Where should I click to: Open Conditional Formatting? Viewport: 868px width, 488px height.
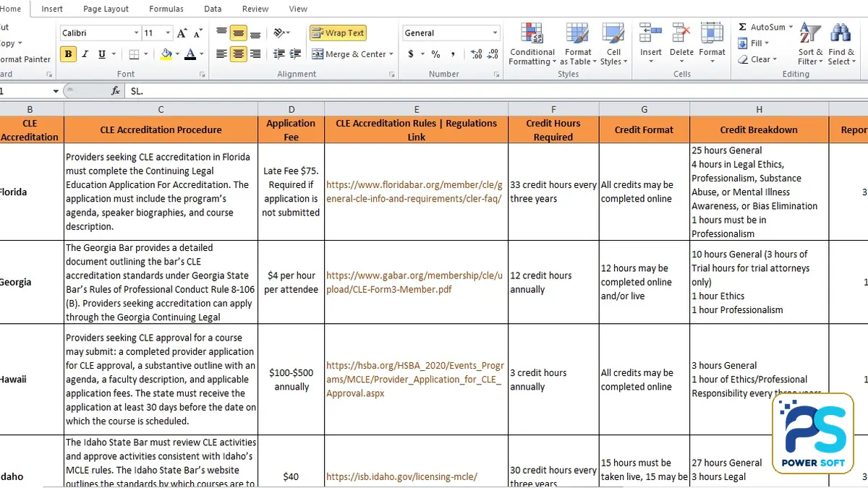(532, 45)
